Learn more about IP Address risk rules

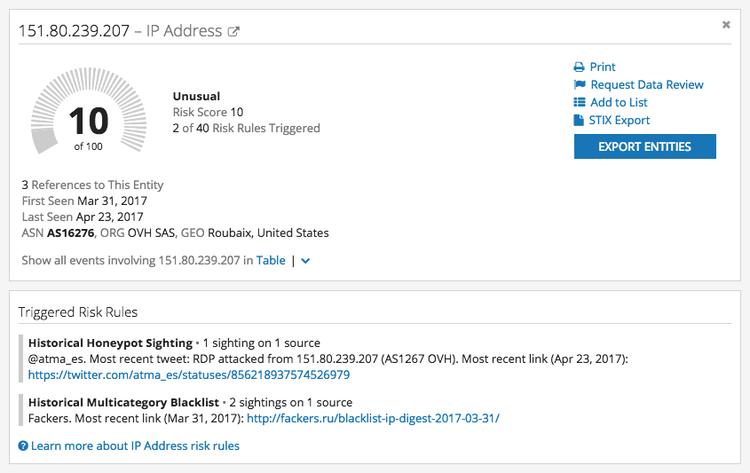tap(135, 446)
